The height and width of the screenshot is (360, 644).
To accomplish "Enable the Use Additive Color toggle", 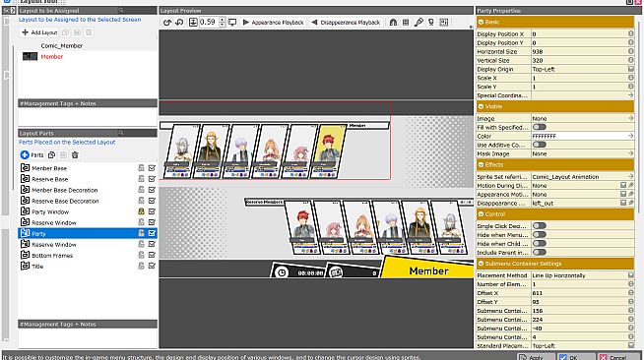I will point(540,145).
